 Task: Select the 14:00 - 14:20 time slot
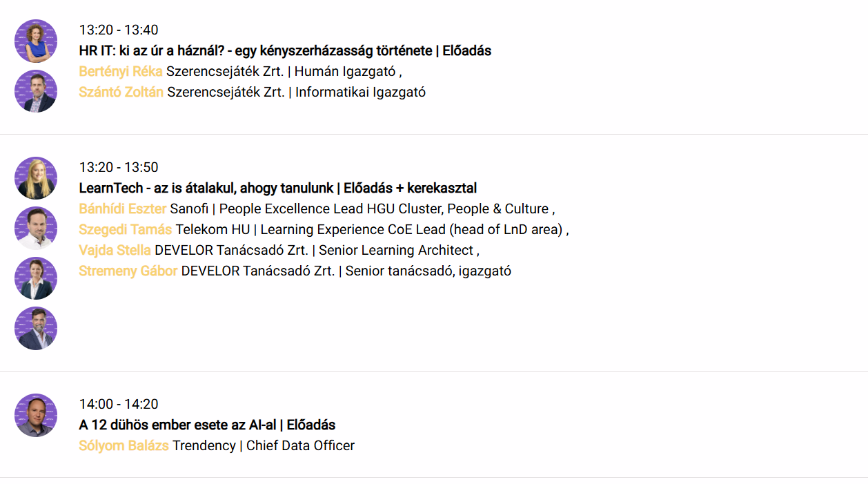coord(119,404)
